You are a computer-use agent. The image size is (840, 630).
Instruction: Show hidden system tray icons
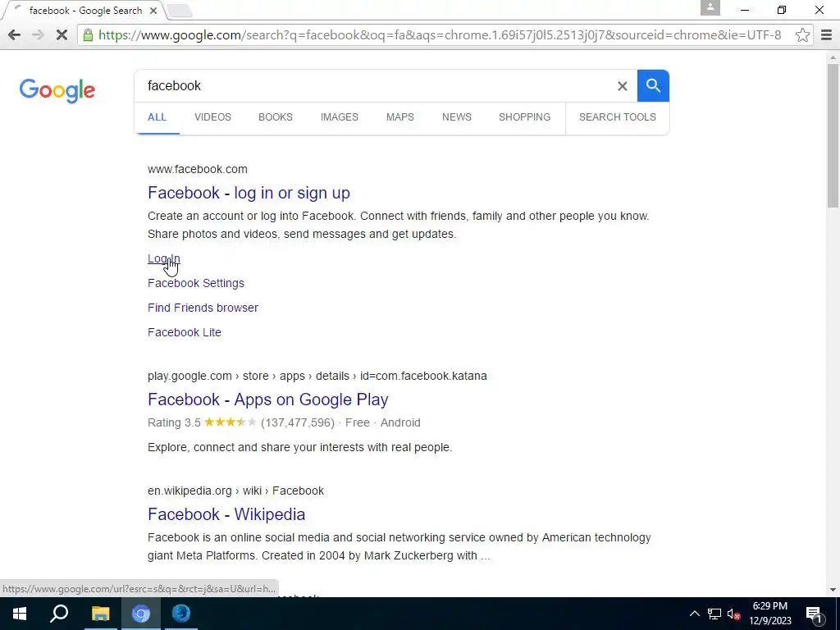coord(694,614)
